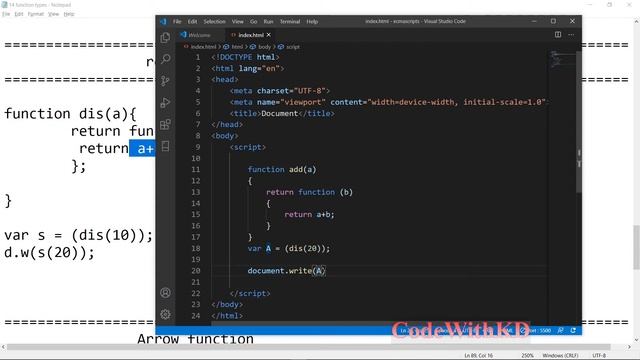Click the VS Code logo in title bar
The width and height of the screenshot is (640, 360).
pyautogui.click(x=163, y=21)
